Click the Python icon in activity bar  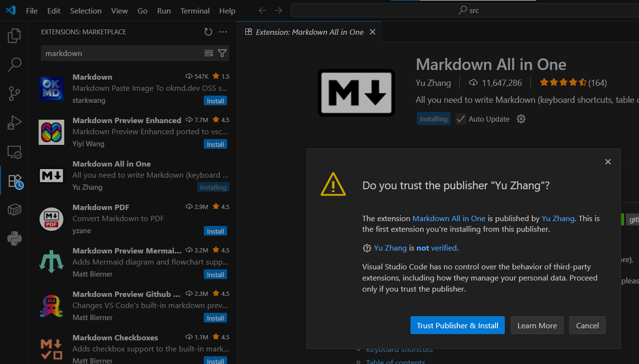tap(14, 238)
